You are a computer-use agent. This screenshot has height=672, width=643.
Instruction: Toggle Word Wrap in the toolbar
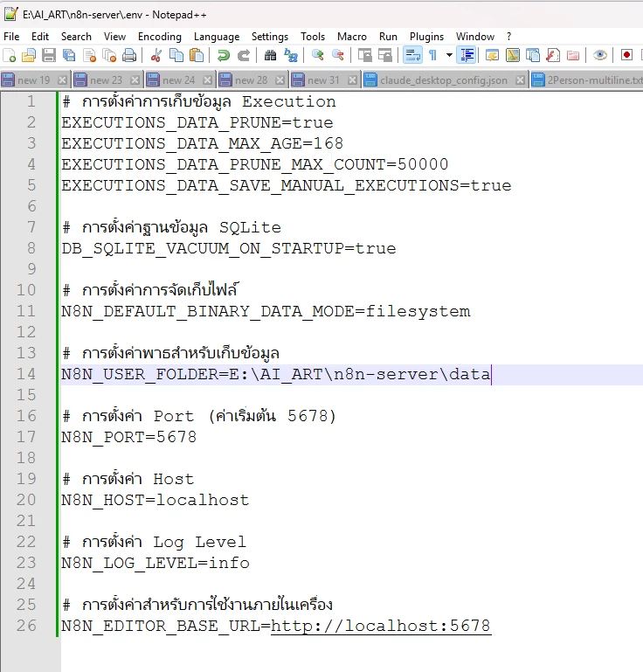pos(412,55)
